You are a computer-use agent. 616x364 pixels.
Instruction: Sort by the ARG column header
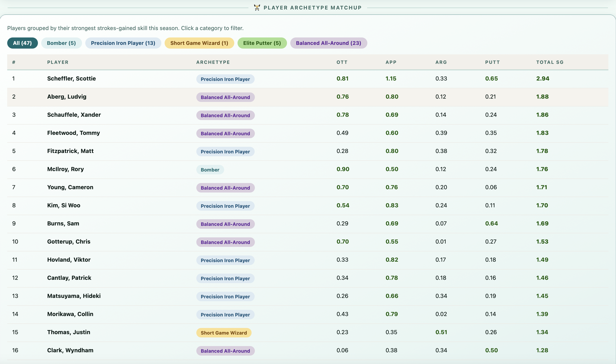click(x=441, y=62)
